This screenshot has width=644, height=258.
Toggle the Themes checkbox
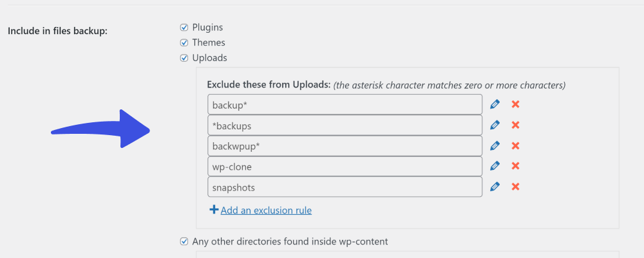(184, 42)
